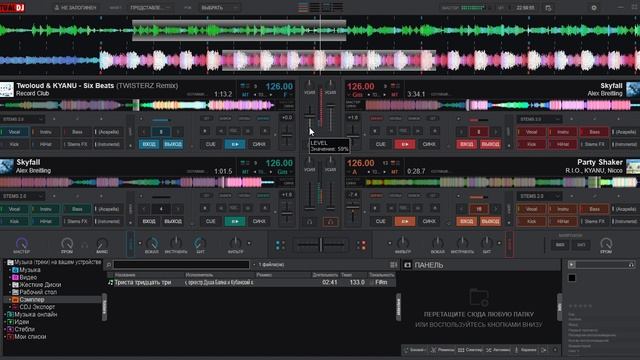Click the play preview icon in the info panel
Image resolution: width=640 pixels, height=360 pixels.
point(571,265)
